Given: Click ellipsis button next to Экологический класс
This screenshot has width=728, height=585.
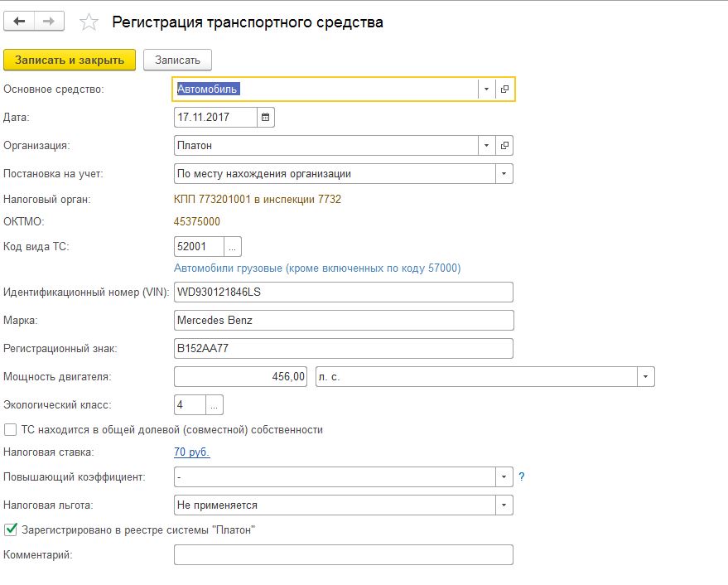Looking at the screenshot, I should point(215,405).
